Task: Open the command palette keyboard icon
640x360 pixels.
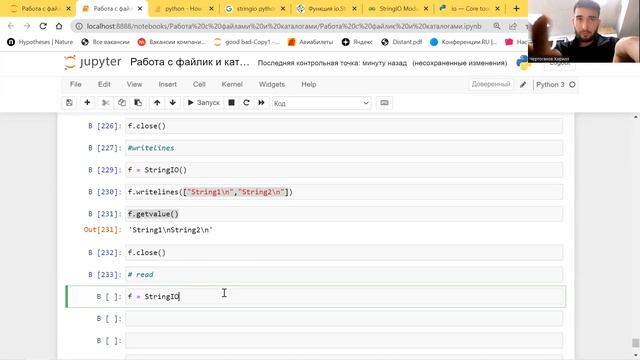Action: click(384, 103)
